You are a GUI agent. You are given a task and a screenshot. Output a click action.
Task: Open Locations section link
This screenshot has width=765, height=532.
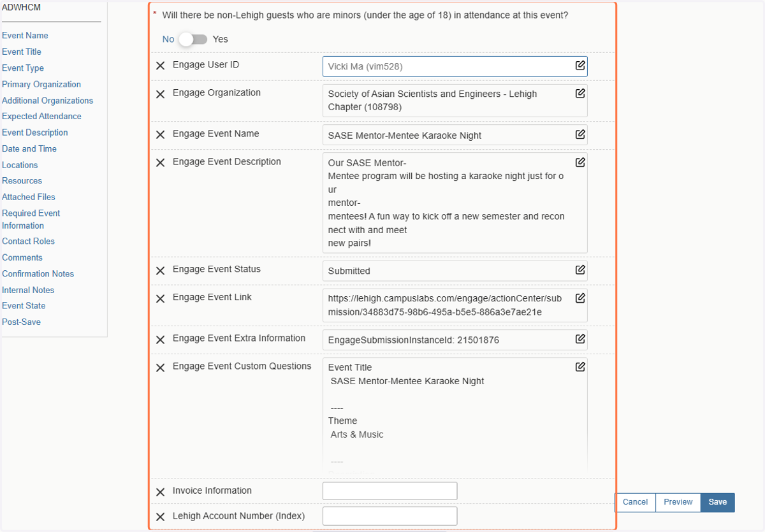20,165
